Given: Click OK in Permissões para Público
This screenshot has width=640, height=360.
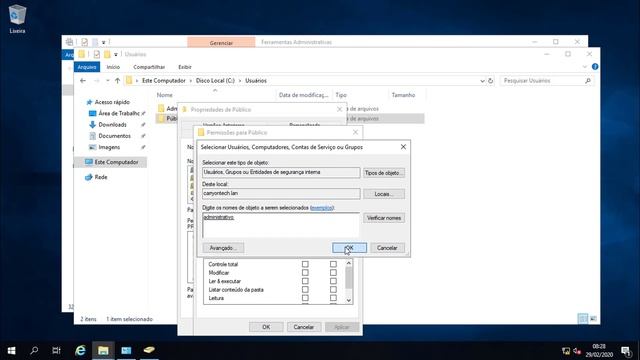Looking at the screenshot, I should click(x=266, y=327).
